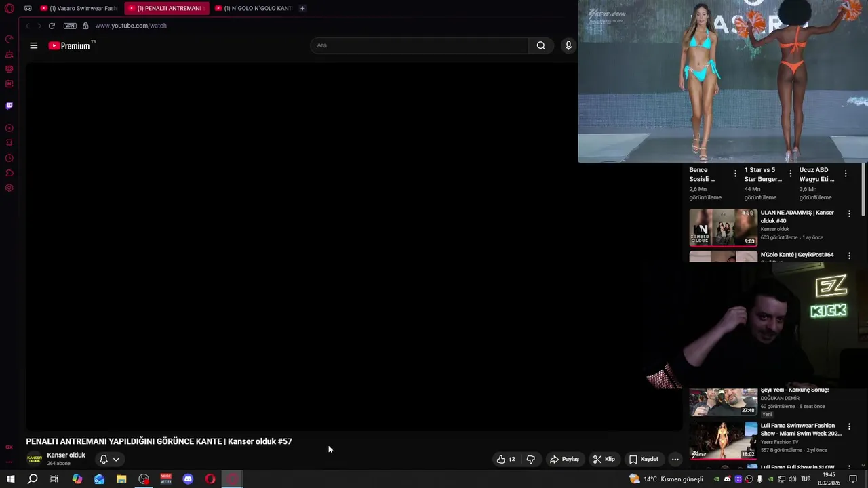Open GX Corner controller icon in tab bar
The height and width of the screenshot is (488, 868).
point(28,8)
